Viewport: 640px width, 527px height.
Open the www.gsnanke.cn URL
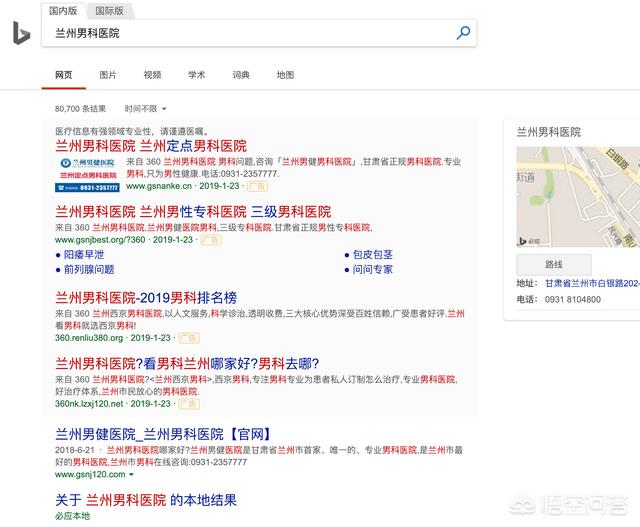point(159,186)
